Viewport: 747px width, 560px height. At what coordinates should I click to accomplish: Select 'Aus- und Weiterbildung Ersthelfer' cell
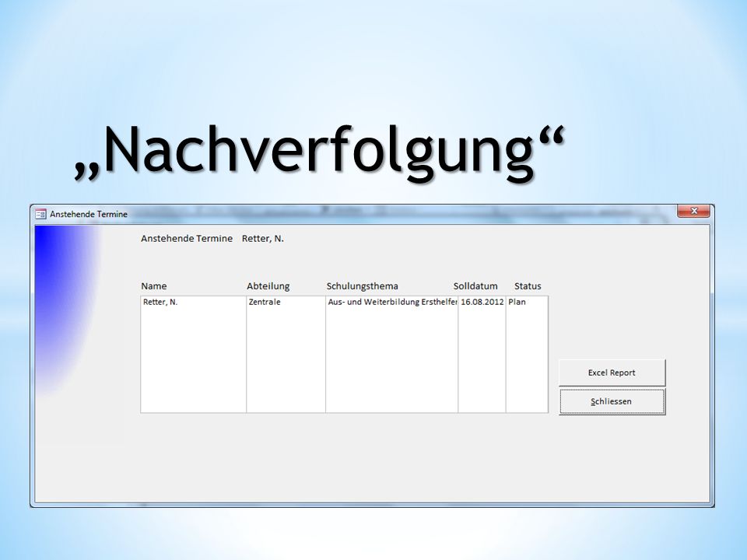coord(392,302)
